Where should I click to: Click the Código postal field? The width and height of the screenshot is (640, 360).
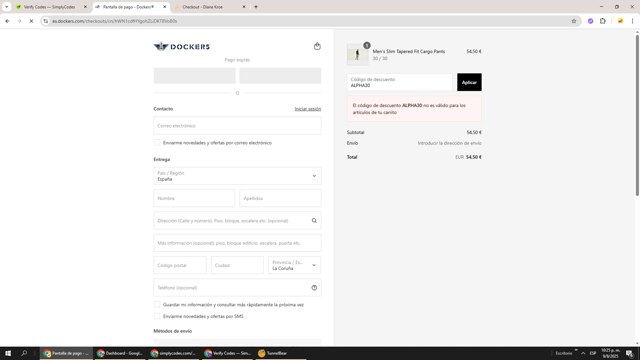pyautogui.click(x=180, y=265)
